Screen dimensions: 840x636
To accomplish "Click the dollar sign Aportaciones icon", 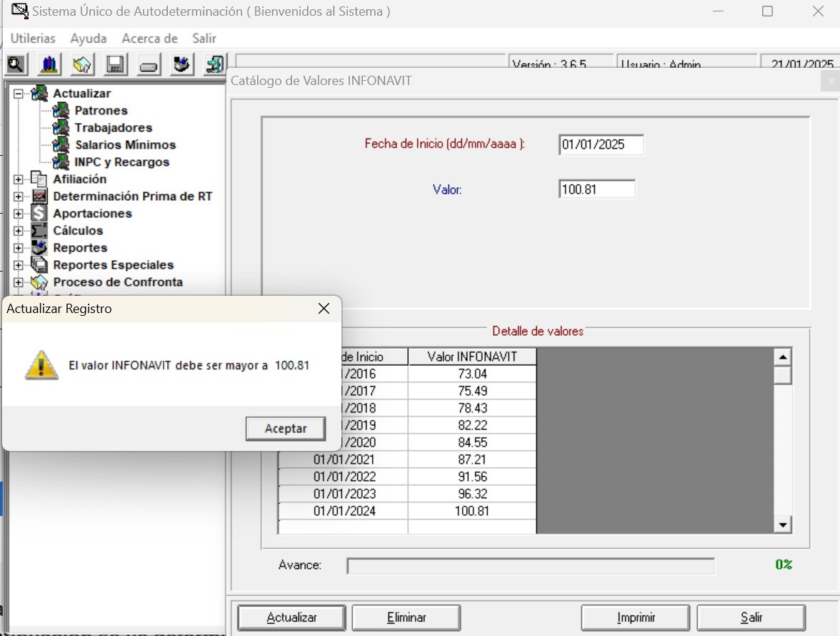I will (x=40, y=214).
